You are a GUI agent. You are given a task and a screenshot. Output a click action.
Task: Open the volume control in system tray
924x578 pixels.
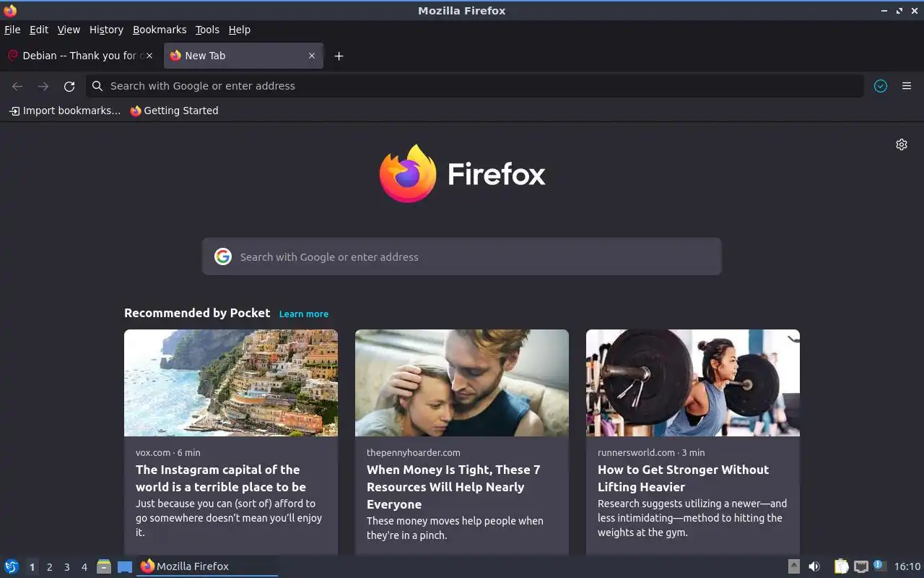(814, 566)
